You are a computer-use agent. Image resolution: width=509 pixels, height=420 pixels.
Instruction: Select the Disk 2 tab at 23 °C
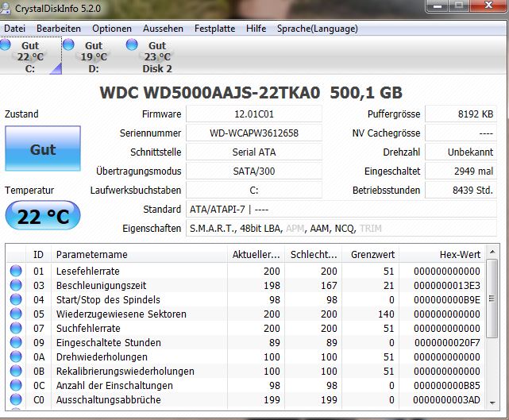click(157, 56)
